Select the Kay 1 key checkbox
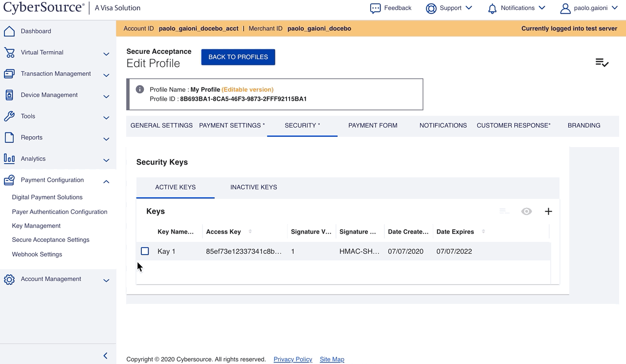Image resolution: width=626 pixels, height=364 pixels. tap(145, 251)
